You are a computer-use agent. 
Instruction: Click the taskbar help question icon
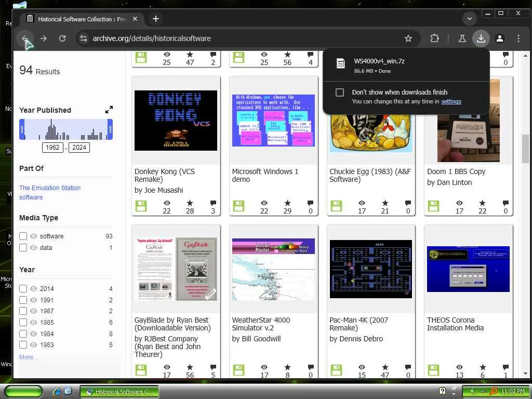[x=442, y=391]
